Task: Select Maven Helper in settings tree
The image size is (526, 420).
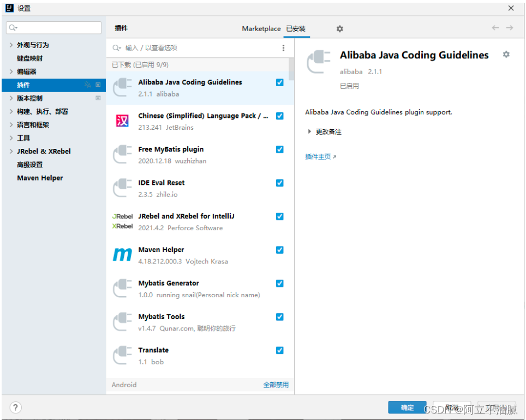Action: tap(40, 178)
